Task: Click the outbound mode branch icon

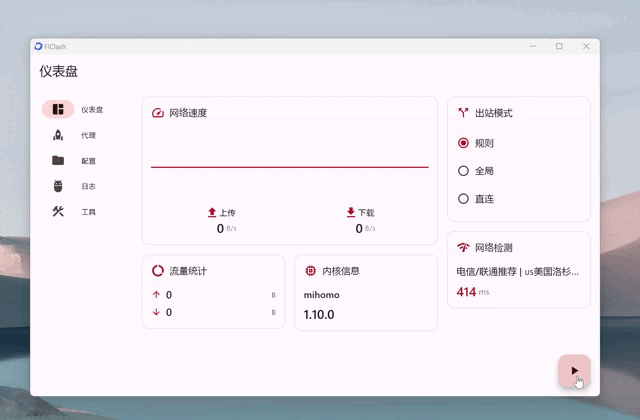Action: (x=463, y=113)
